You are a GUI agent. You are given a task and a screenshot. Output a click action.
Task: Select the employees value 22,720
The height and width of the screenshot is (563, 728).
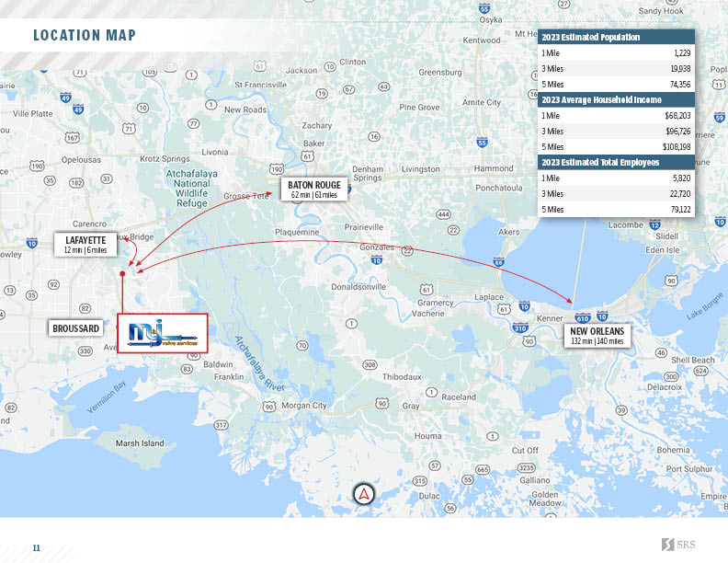[680, 194]
